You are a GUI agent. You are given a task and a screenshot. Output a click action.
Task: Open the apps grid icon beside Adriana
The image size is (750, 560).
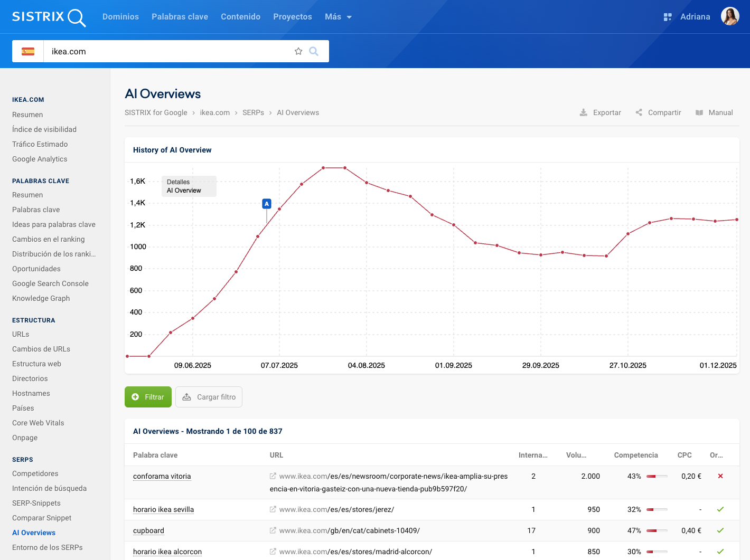tap(668, 17)
